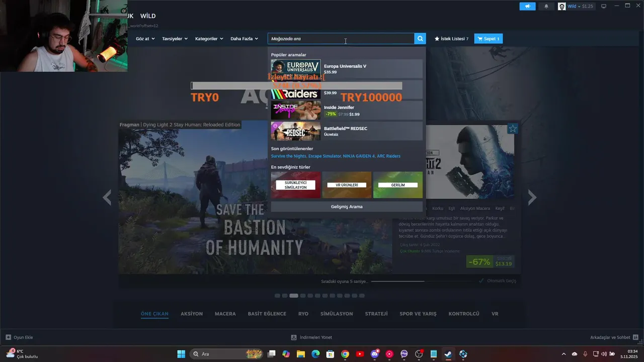
Task: Click the Korku tag
Action: coord(438,208)
